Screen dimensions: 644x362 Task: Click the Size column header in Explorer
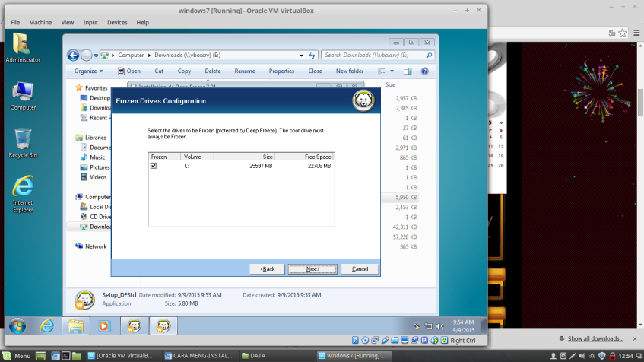pyautogui.click(x=390, y=84)
